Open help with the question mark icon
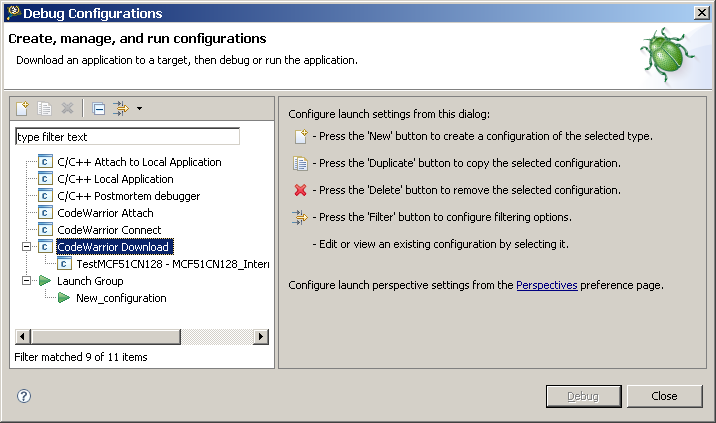The image size is (716, 423). pyautogui.click(x=24, y=396)
